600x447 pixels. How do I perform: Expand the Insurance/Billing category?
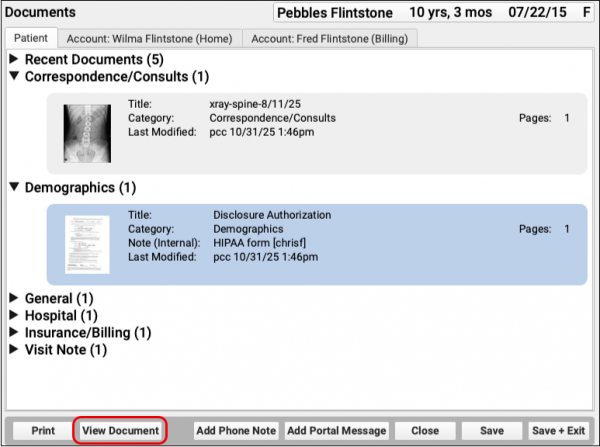pos(15,332)
